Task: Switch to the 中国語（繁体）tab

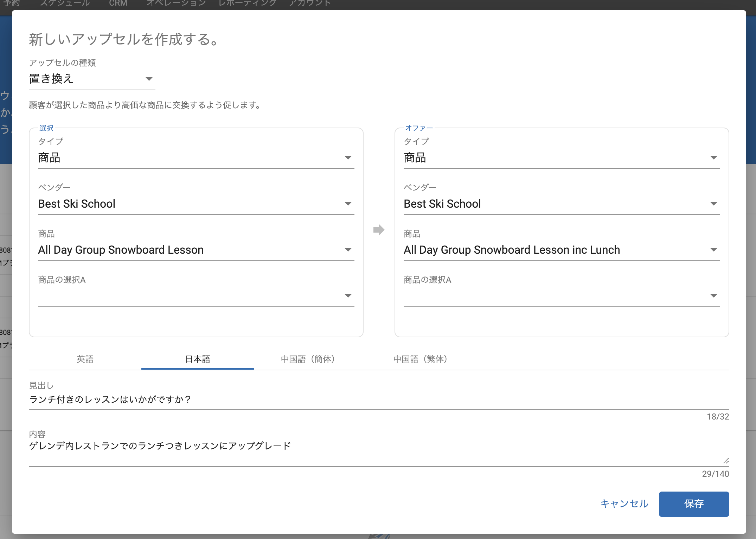Action: [x=420, y=359]
